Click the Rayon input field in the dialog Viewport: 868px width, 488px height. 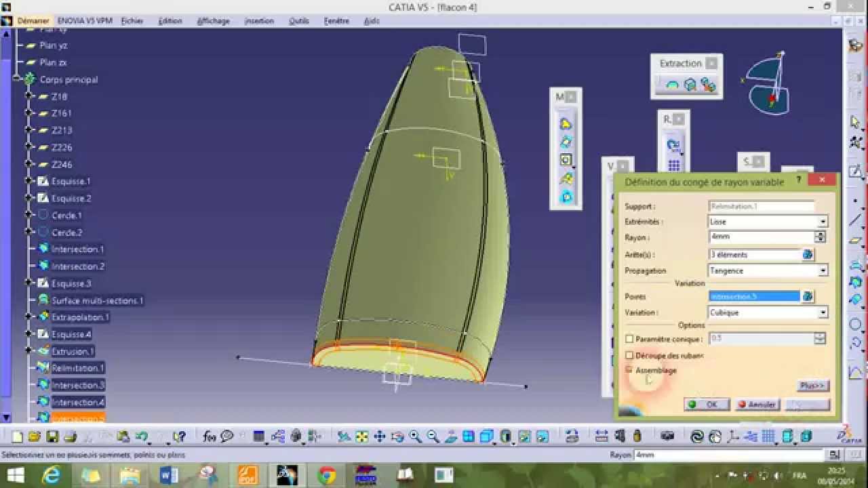761,237
